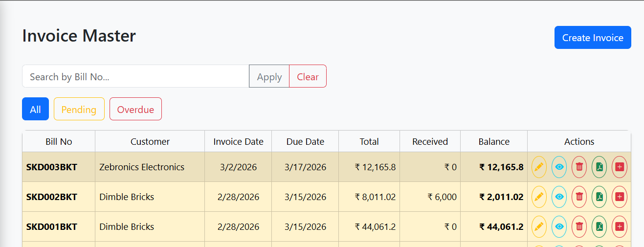The image size is (644, 247).
Task: View invoice SKD002BKT using eye icon
Action: click(x=559, y=197)
